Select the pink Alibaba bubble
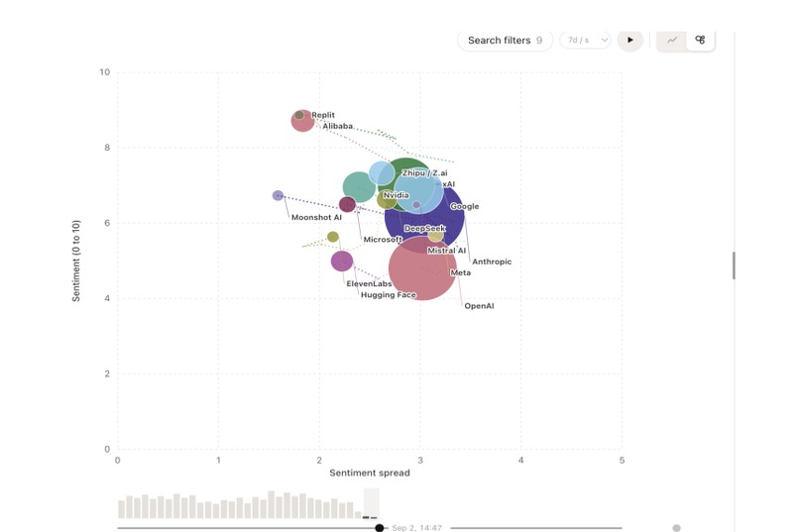The image size is (799, 532). tap(303, 122)
